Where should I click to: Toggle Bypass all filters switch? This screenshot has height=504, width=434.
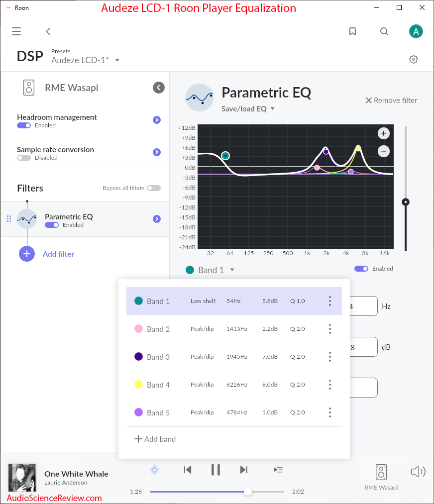point(154,188)
